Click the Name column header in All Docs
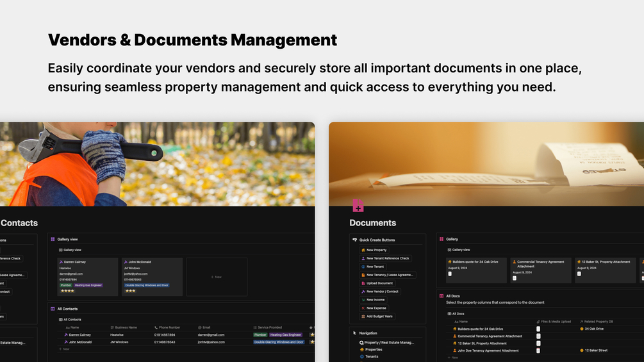Image resolution: width=644 pixels, height=362 pixels. [x=461, y=322]
